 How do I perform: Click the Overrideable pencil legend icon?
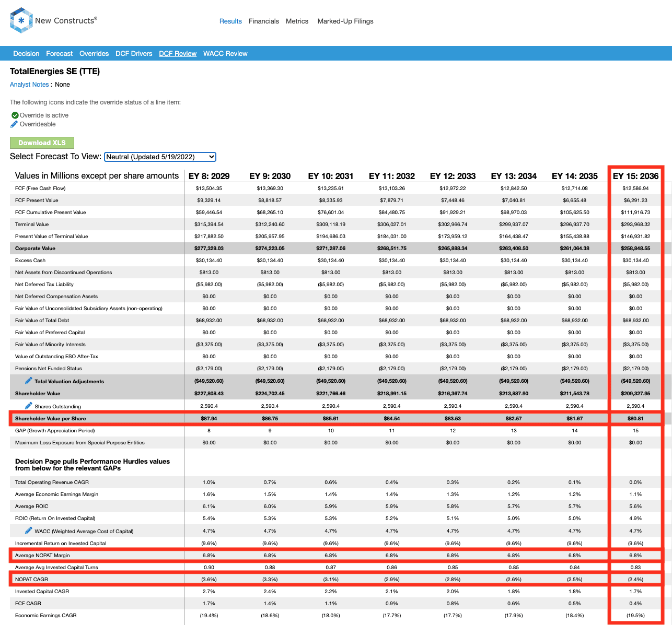tap(14, 124)
